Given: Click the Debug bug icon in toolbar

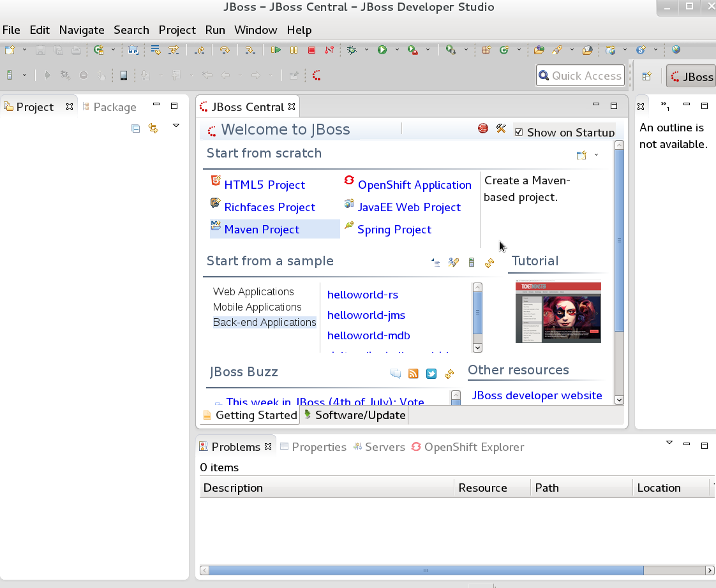Looking at the screenshot, I should click(x=352, y=50).
